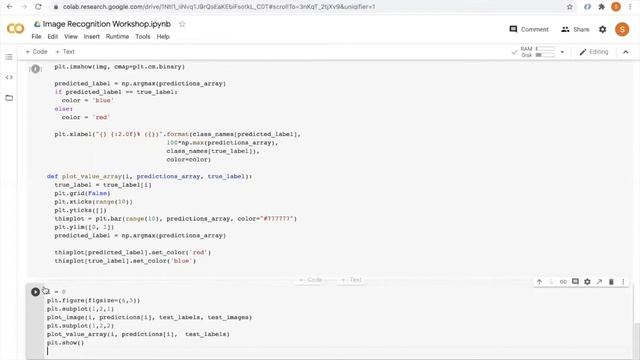The image size is (640, 360).
Task: Collapse the header with the chevron
Action: click(x=626, y=52)
